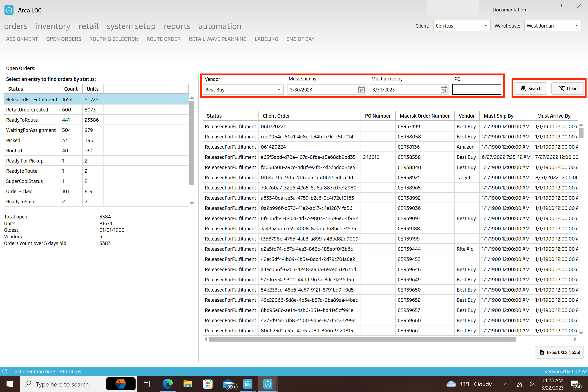Click the Search button to filter results
The image size is (588, 392).
pos(530,88)
